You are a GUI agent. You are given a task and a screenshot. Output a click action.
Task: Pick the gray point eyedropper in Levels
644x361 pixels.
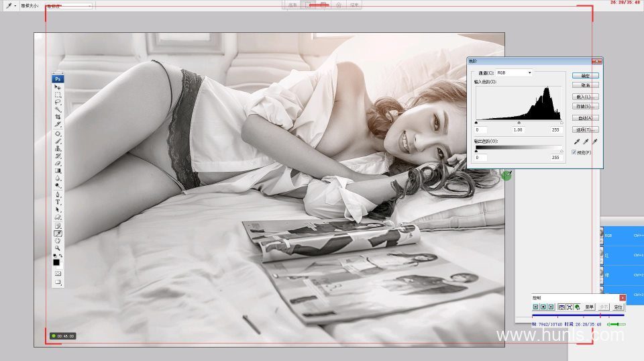586,142
